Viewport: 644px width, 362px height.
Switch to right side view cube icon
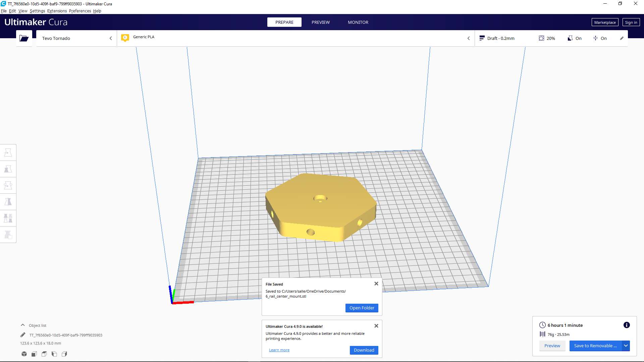tap(64, 354)
